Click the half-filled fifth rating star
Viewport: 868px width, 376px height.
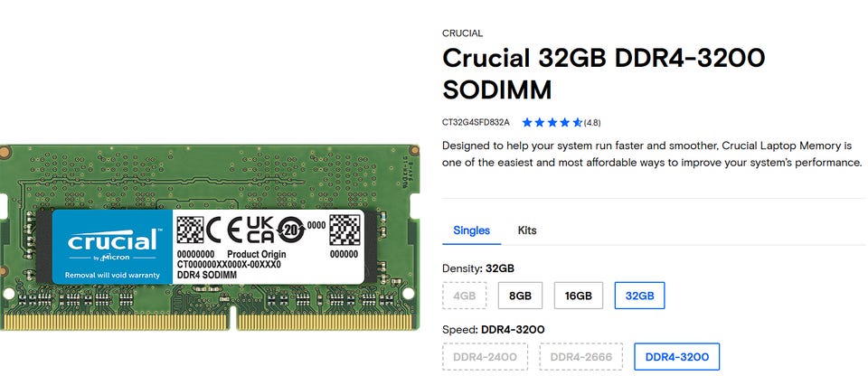578,122
